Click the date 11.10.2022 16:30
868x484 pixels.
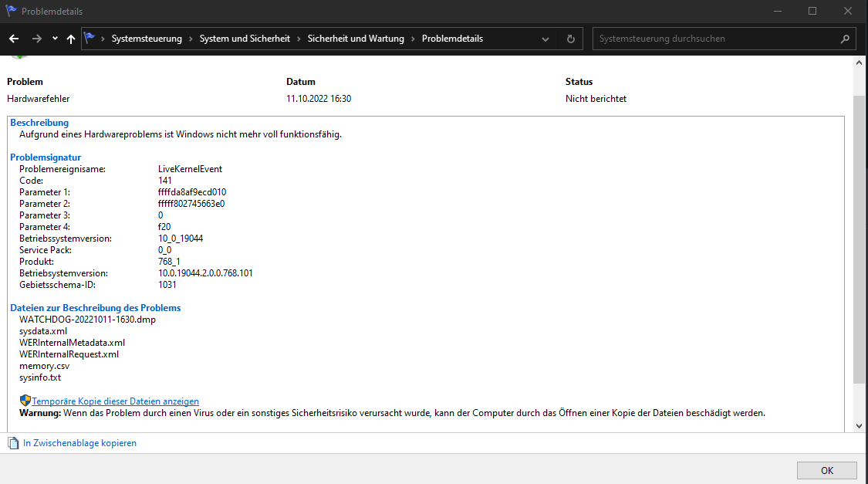pyautogui.click(x=319, y=99)
